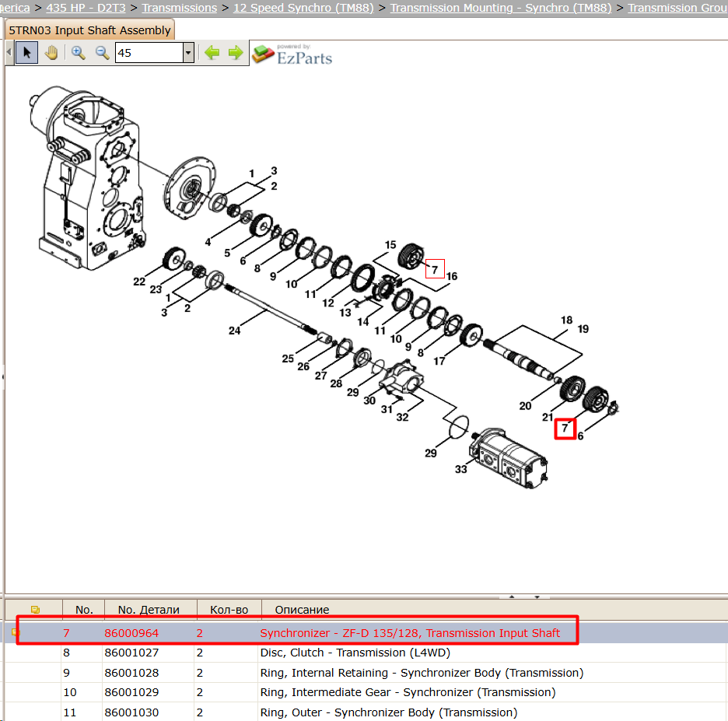728x721 pixels.
Task: Click callout 18 in the diagram
Action: [566, 320]
